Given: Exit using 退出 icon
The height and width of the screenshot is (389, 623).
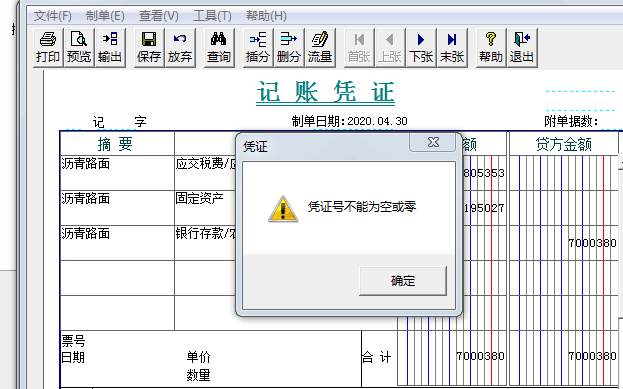Looking at the screenshot, I should (x=522, y=47).
